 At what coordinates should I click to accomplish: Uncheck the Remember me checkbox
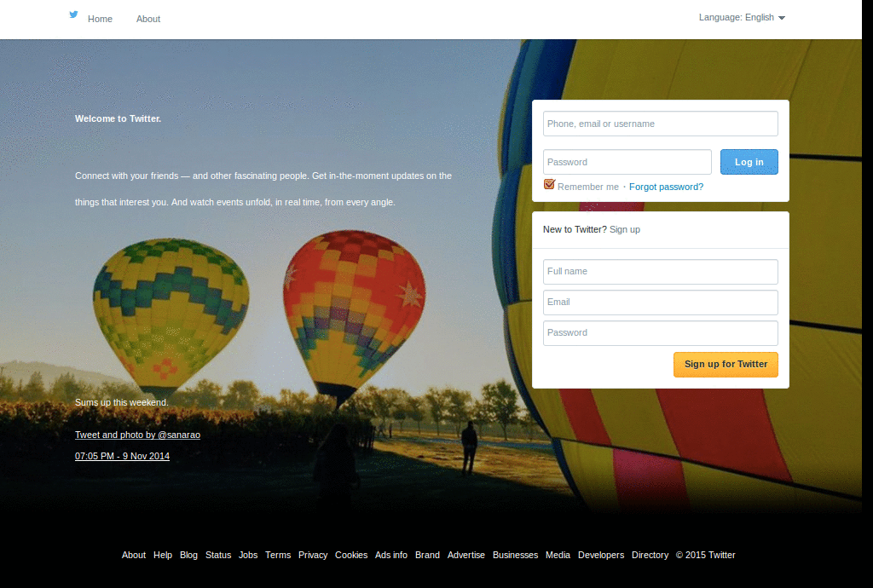550,184
